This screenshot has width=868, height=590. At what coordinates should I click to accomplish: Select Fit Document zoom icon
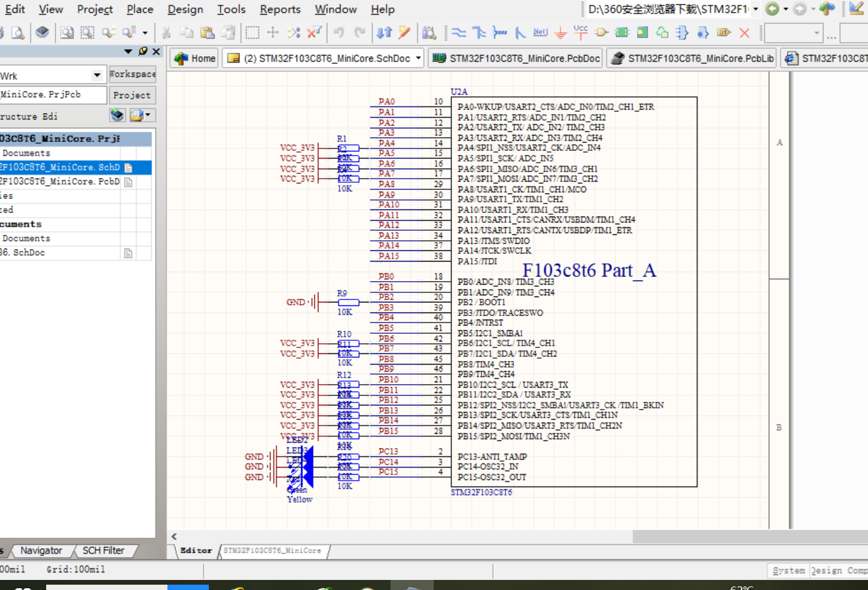pyautogui.click(x=67, y=33)
